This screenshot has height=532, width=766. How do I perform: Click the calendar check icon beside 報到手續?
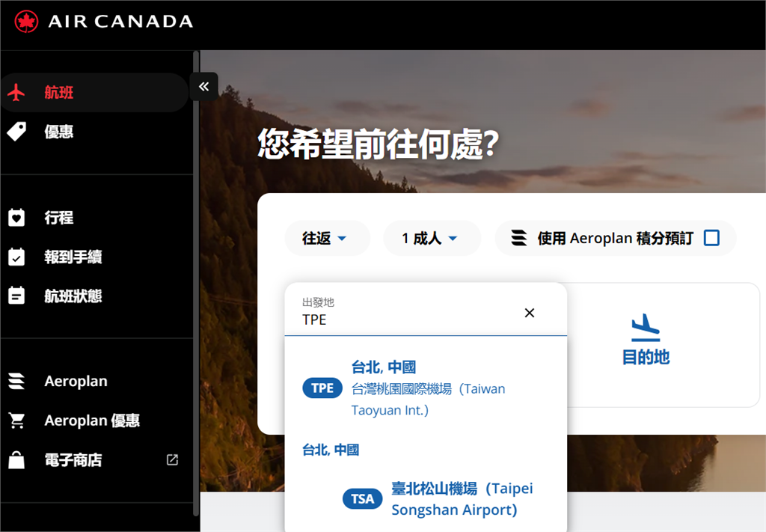(x=16, y=257)
